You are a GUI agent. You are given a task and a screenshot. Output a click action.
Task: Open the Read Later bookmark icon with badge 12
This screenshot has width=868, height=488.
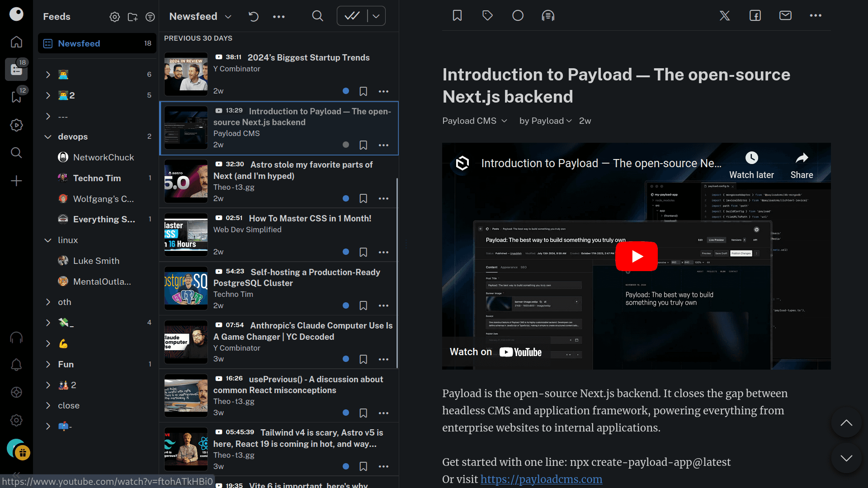point(16,97)
